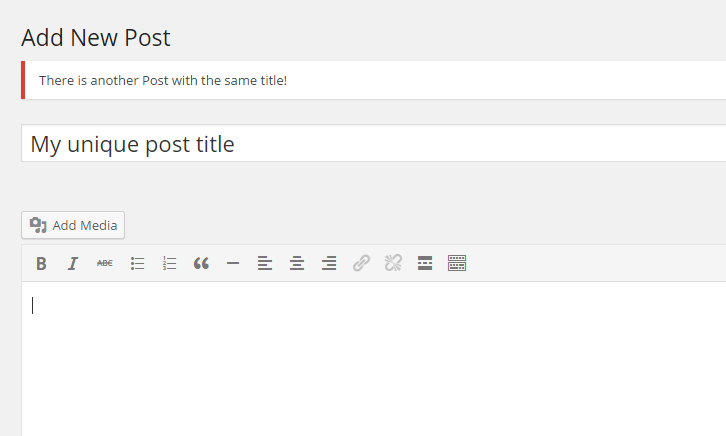Viewport: 726px width, 436px height.
Task: Remove link with unlink icon
Action: (393, 263)
